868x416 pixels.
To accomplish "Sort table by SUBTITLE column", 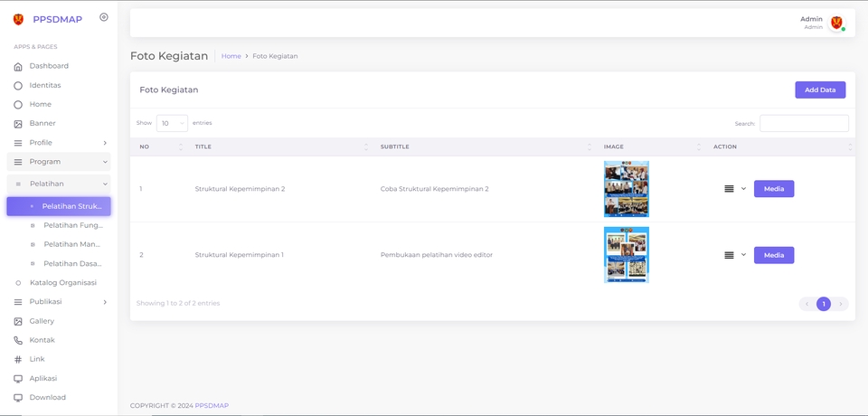I will [485, 147].
